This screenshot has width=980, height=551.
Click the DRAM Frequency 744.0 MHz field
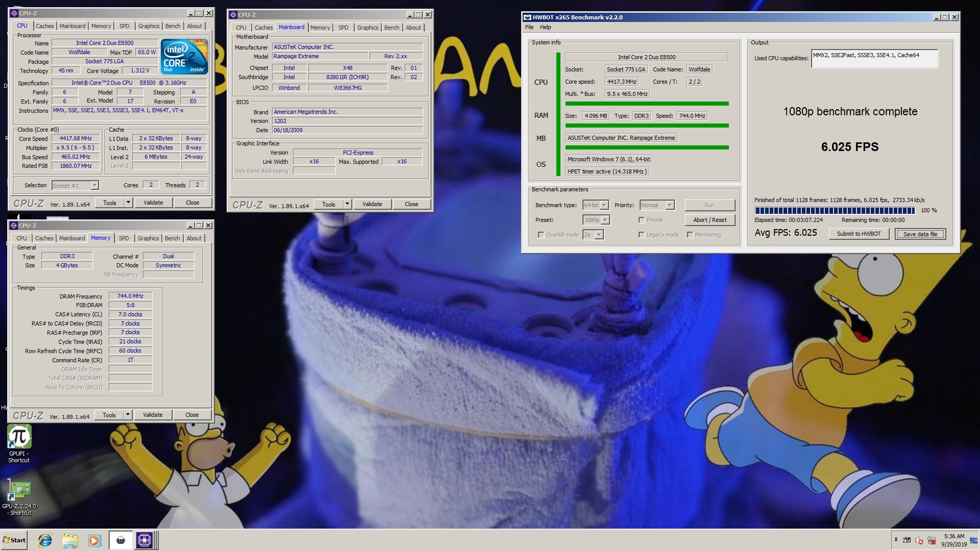point(130,296)
